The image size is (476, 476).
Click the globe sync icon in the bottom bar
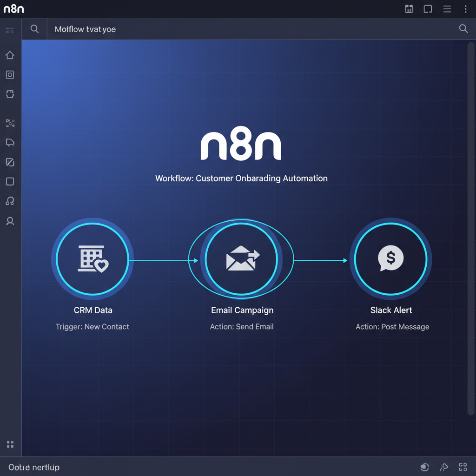424,467
